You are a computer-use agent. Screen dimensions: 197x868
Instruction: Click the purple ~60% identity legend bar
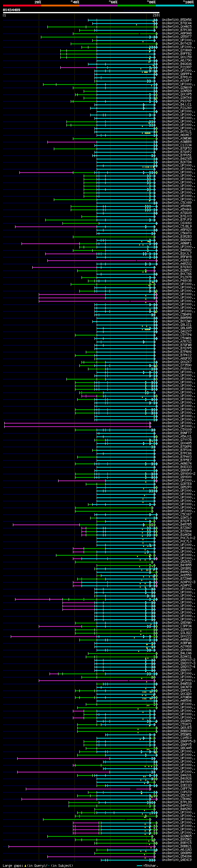click(x=99, y=6)
